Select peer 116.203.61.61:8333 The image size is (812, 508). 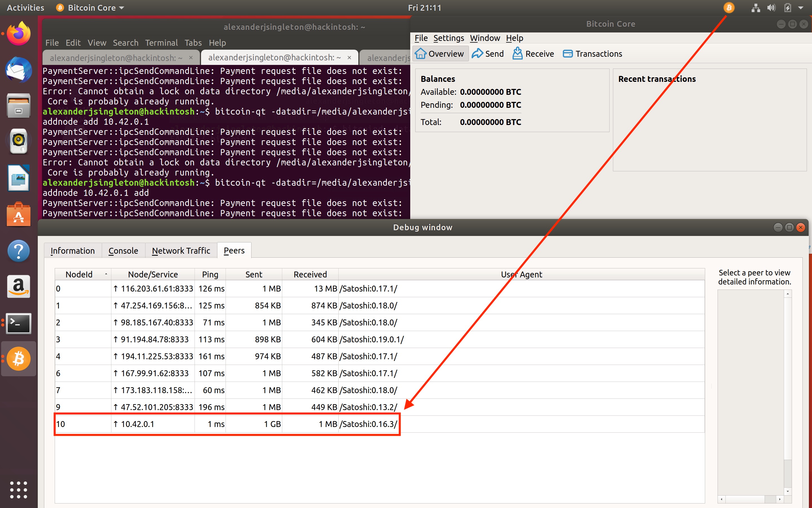click(x=380, y=289)
